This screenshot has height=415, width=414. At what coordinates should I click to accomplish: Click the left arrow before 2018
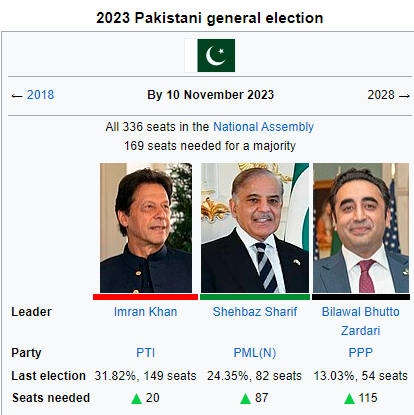tap(17, 96)
